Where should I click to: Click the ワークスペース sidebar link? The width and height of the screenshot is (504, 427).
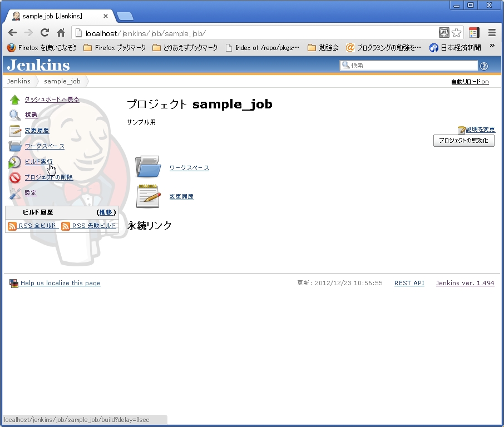click(x=45, y=146)
